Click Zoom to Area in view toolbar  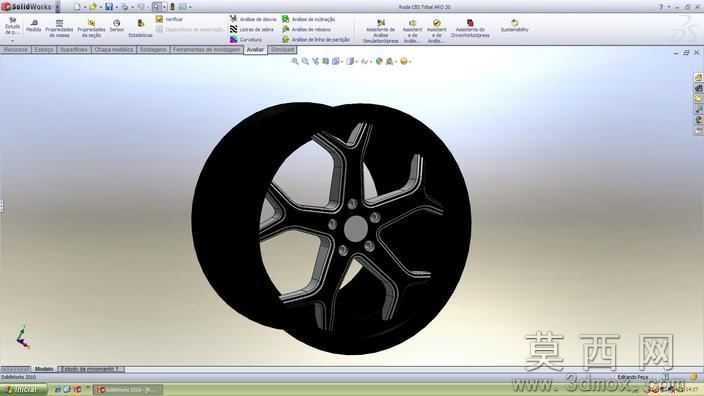305,61
